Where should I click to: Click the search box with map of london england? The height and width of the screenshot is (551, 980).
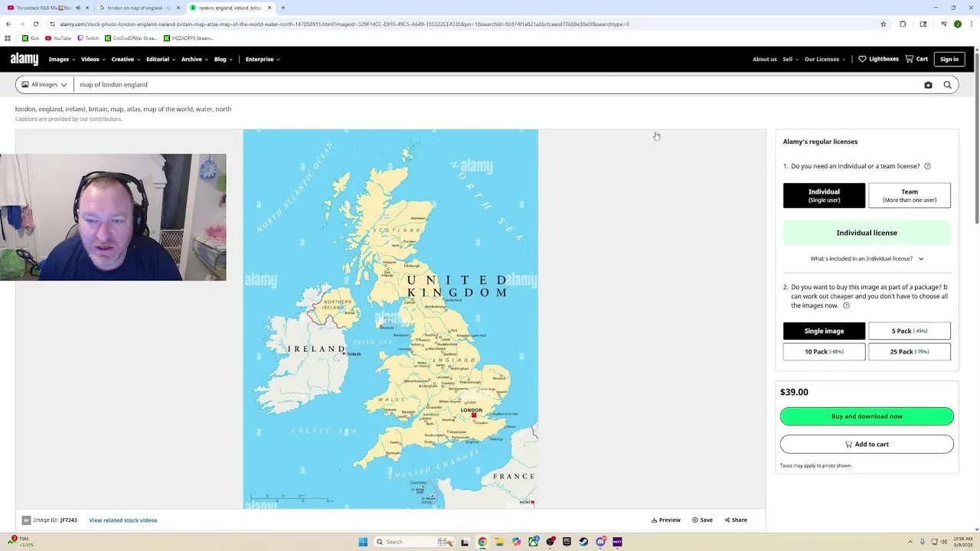[x=498, y=85]
